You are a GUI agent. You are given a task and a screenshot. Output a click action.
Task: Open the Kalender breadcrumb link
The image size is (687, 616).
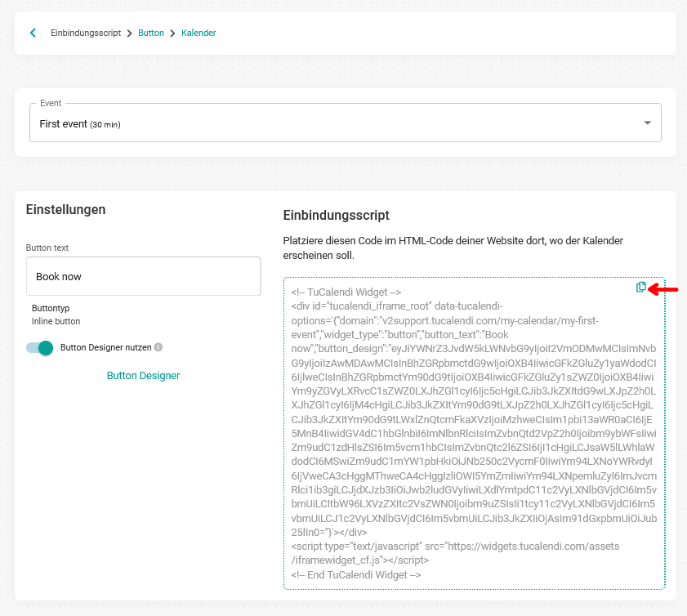(199, 33)
